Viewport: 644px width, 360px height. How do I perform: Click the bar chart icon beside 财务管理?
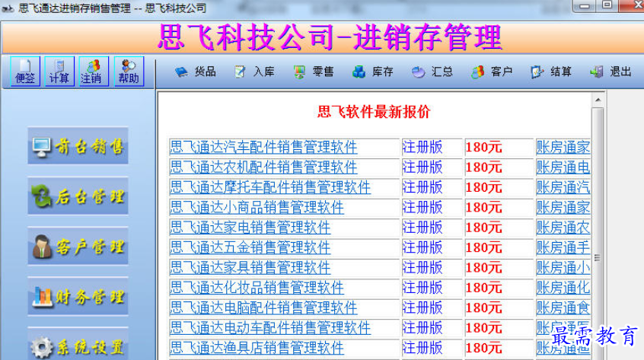pos(43,297)
